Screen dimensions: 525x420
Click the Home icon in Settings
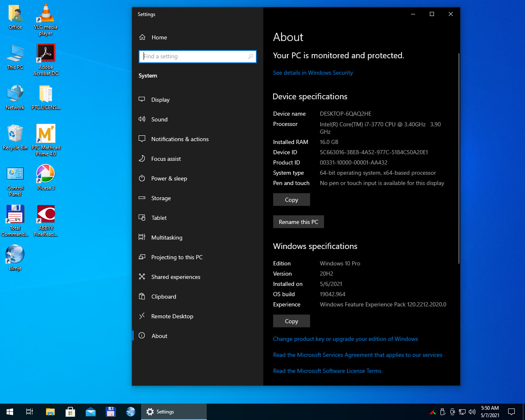coord(142,37)
